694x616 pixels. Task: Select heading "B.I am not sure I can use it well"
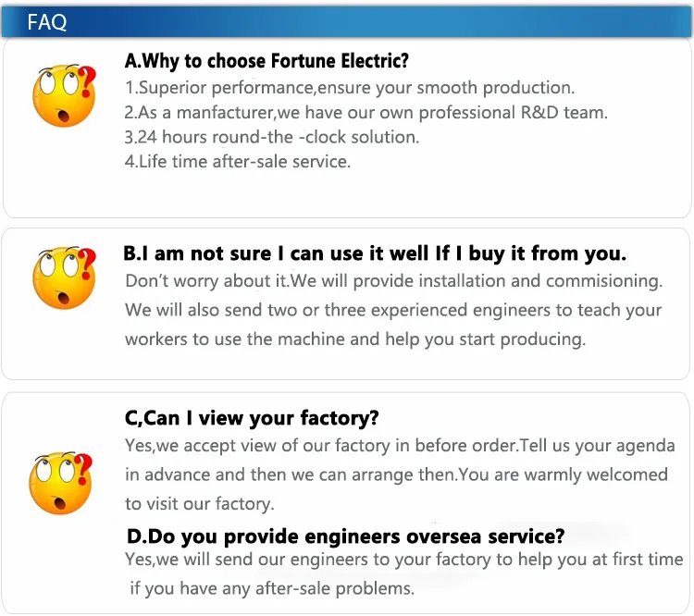[x=376, y=253]
